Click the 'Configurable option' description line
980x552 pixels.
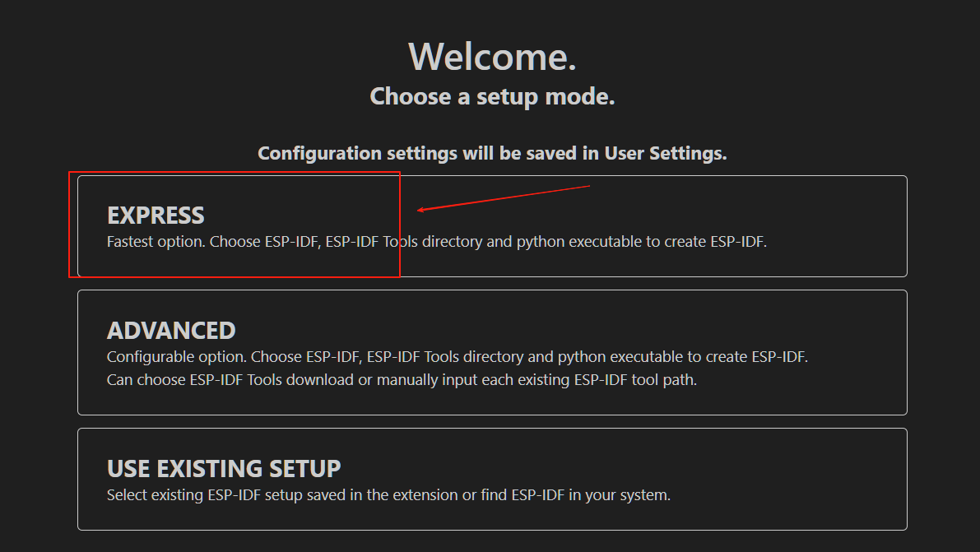[457, 357]
